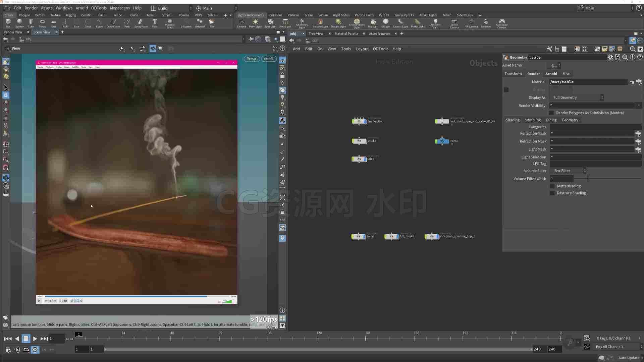Click the Auto Update button
The width and height of the screenshot is (644, 362).
(629, 358)
